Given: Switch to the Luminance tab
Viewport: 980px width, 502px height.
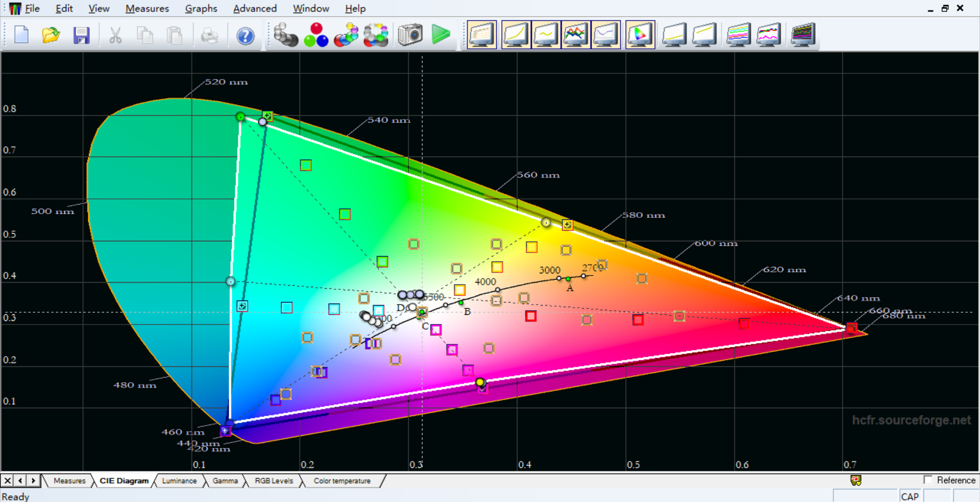Looking at the screenshot, I should coord(179,481).
